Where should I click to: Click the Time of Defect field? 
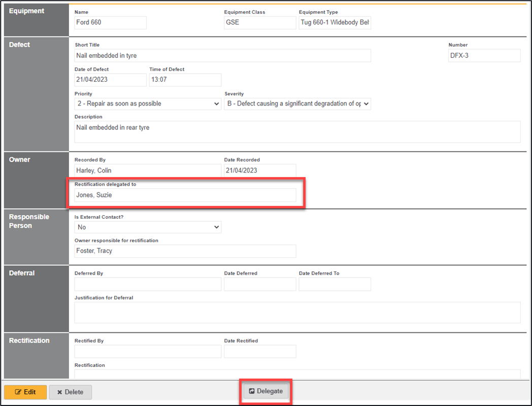tap(185, 80)
